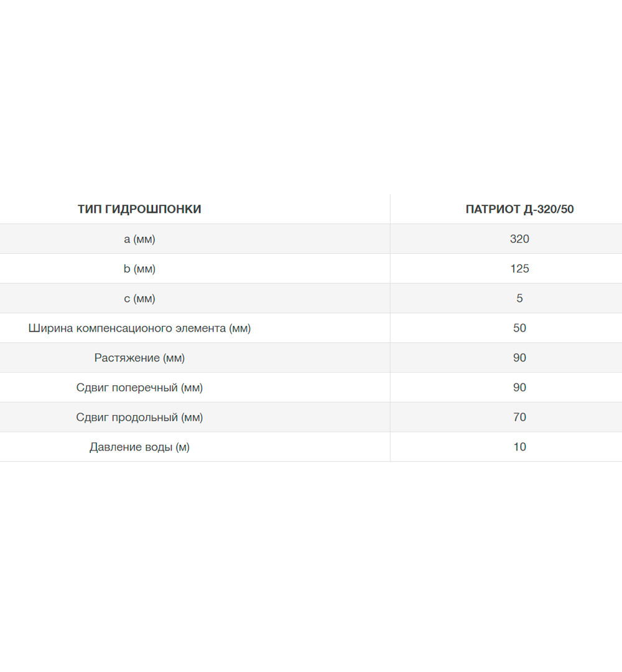The image size is (622, 672).
Task: Click the 10 value for Давление воды
Action: 519,447
